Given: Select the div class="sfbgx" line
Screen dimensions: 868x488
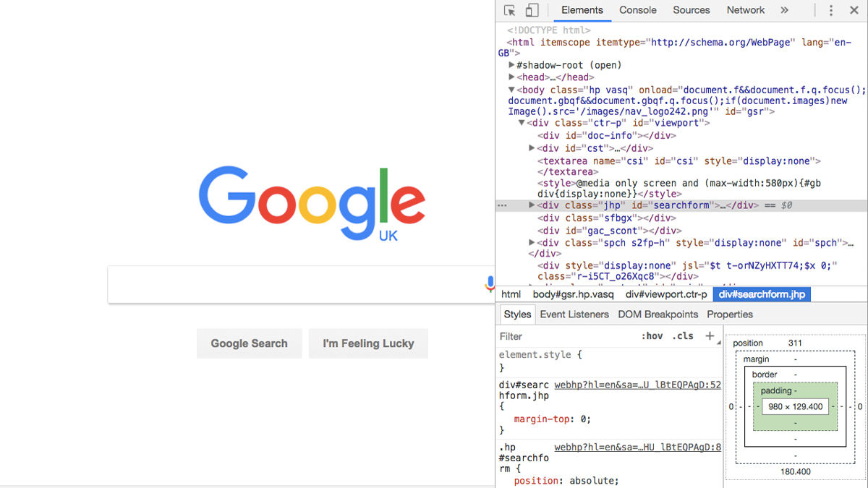Looking at the screenshot, I should pos(606,218).
